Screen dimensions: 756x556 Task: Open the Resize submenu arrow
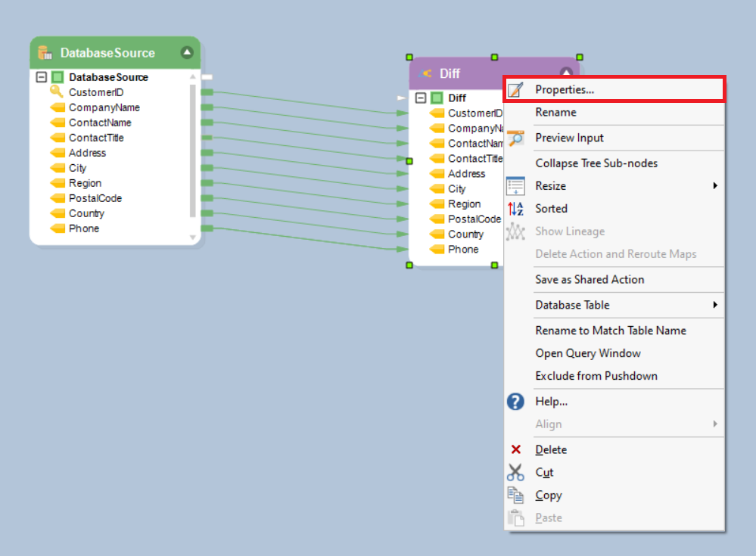[x=714, y=186]
